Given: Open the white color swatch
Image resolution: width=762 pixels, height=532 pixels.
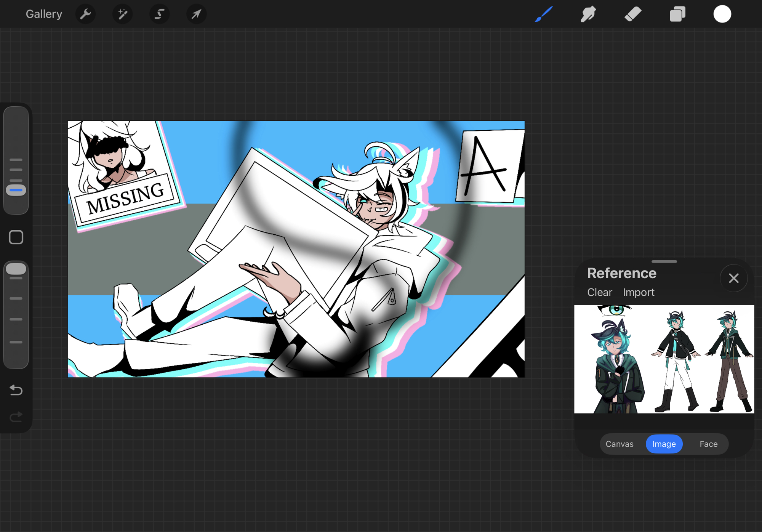Looking at the screenshot, I should click(x=722, y=14).
